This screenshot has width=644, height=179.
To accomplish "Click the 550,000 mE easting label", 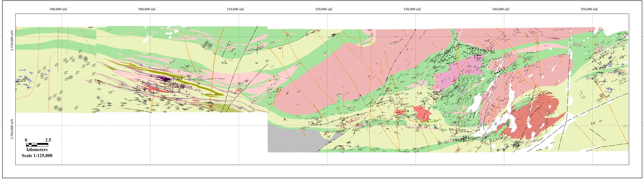I will tap(589, 9).
